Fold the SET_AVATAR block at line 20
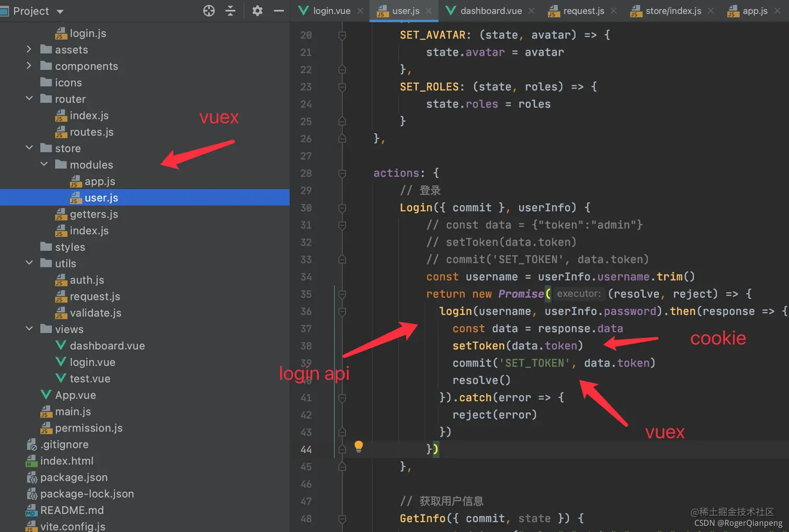This screenshot has width=789, height=532. pyautogui.click(x=342, y=35)
